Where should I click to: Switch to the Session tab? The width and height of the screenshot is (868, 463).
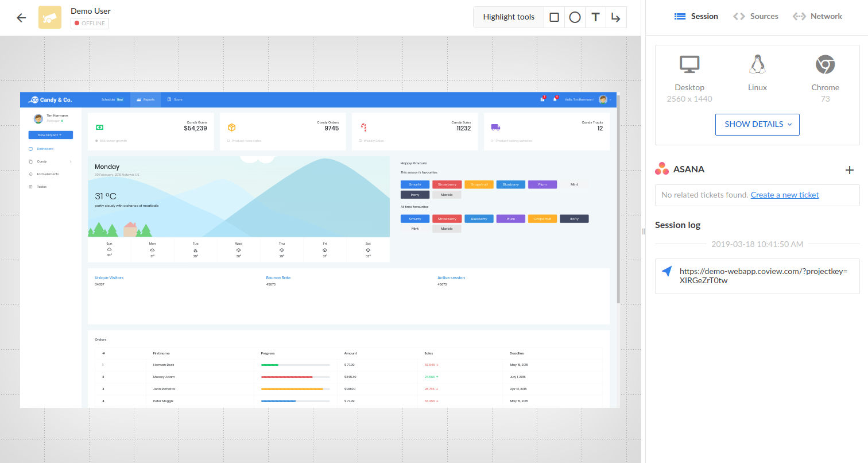696,16
